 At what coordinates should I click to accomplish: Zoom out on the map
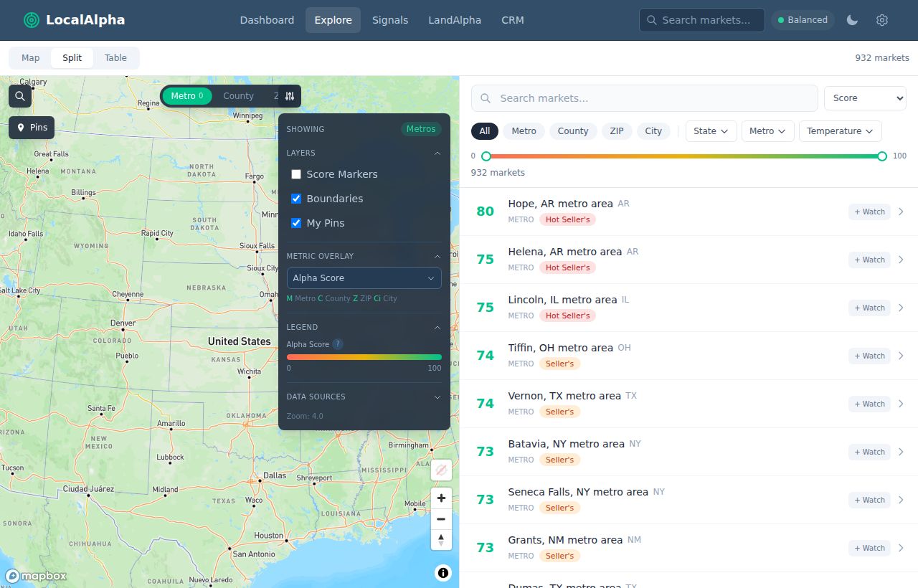pyautogui.click(x=441, y=518)
